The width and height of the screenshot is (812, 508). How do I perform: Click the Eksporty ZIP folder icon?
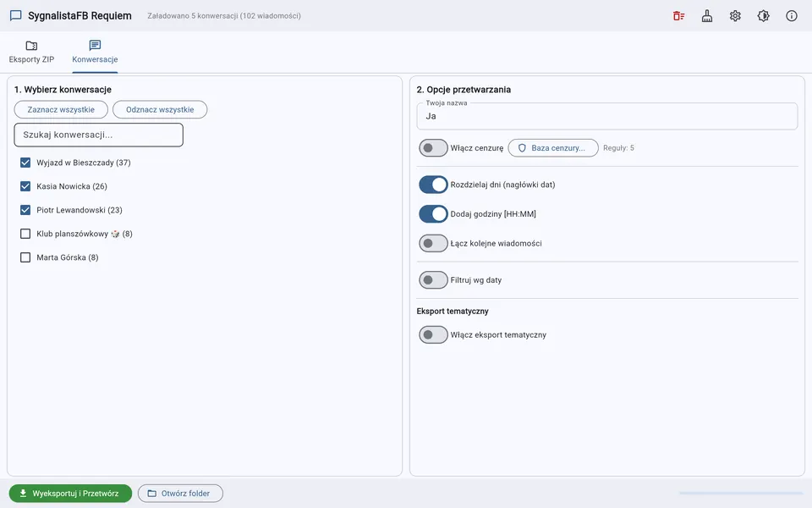(31, 46)
